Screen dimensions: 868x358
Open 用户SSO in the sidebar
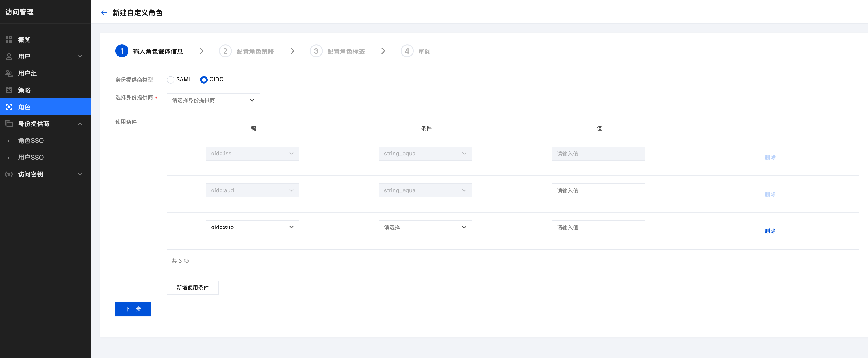pyautogui.click(x=31, y=158)
